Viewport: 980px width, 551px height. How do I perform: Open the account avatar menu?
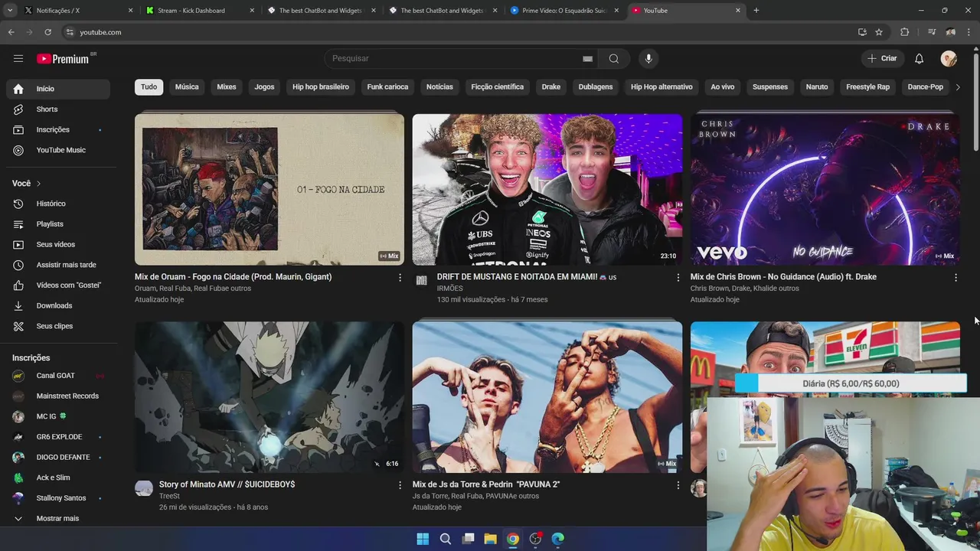click(x=949, y=58)
